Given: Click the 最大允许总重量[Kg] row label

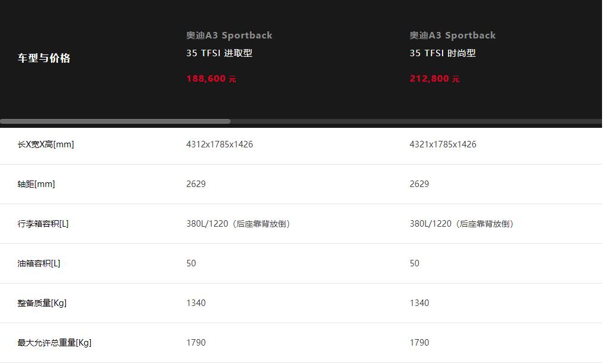Looking at the screenshot, I should click(55, 343).
